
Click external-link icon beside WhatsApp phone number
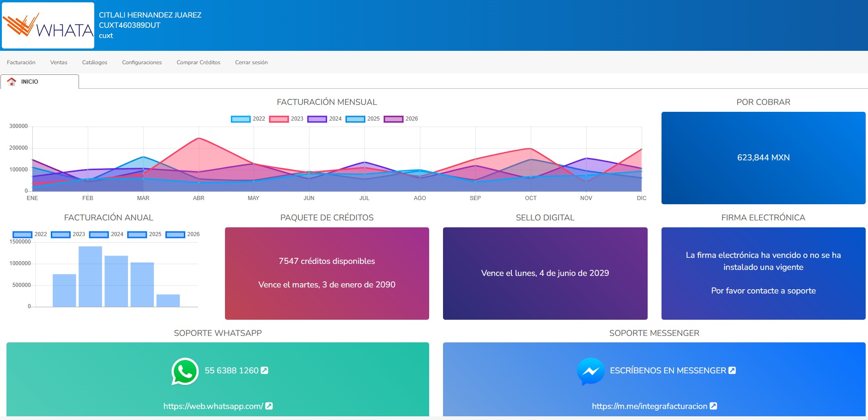point(265,371)
